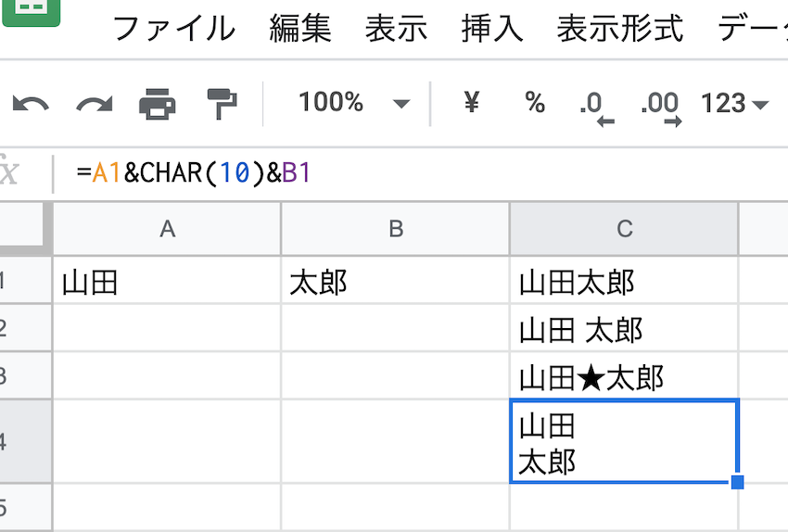Click the undo arrow icon
Screen dimensions: 788x532
(31, 104)
